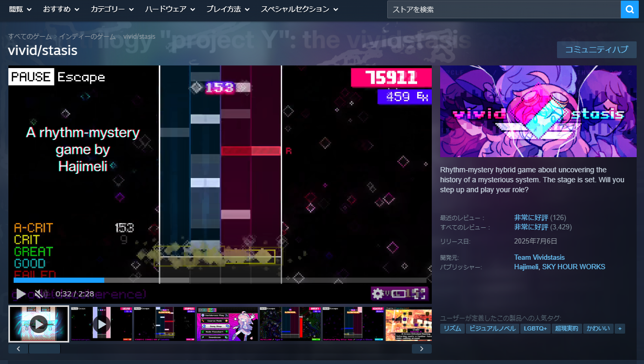This screenshot has width=644, height=364.
Task: Open the カテゴリー dropdown menu
Action: point(112,9)
